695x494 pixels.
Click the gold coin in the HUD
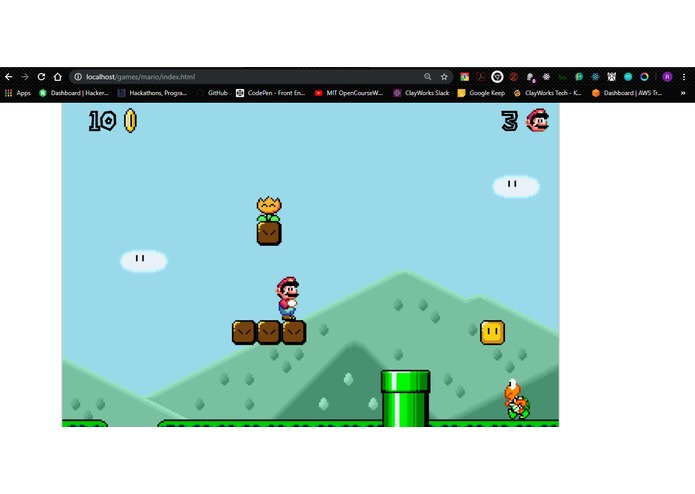point(130,121)
